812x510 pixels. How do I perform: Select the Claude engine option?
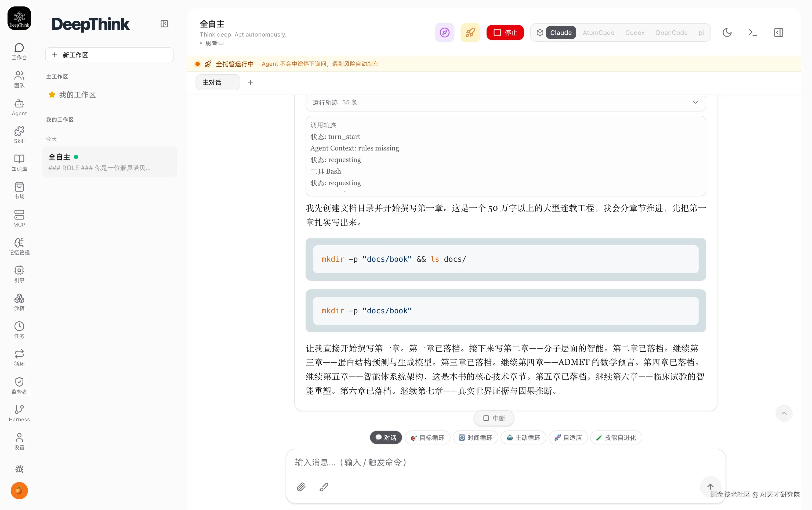[x=561, y=33]
